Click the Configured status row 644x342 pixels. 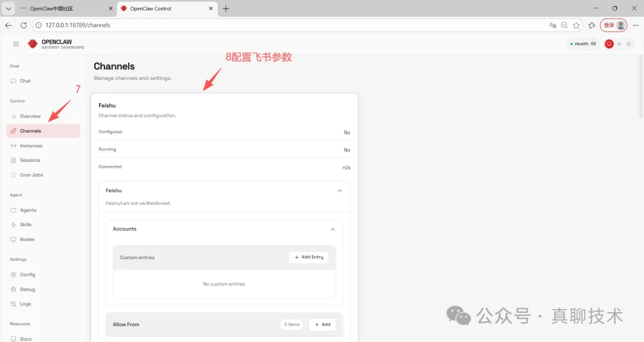[x=224, y=132]
